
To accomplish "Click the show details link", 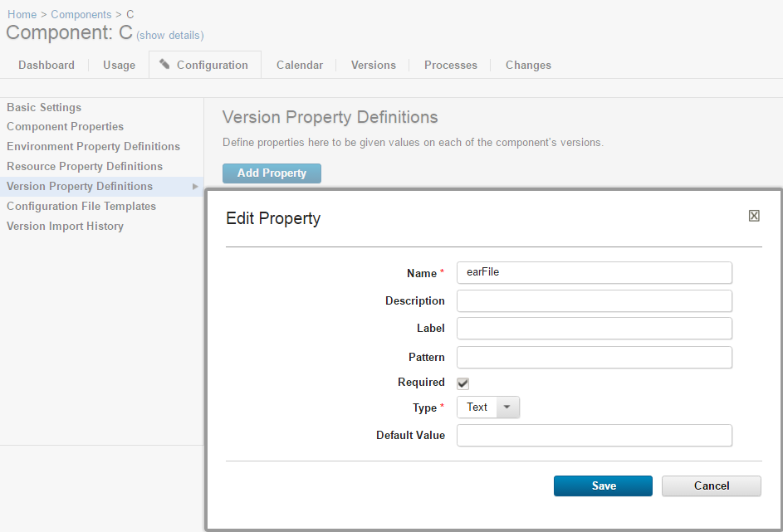I will (170, 36).
